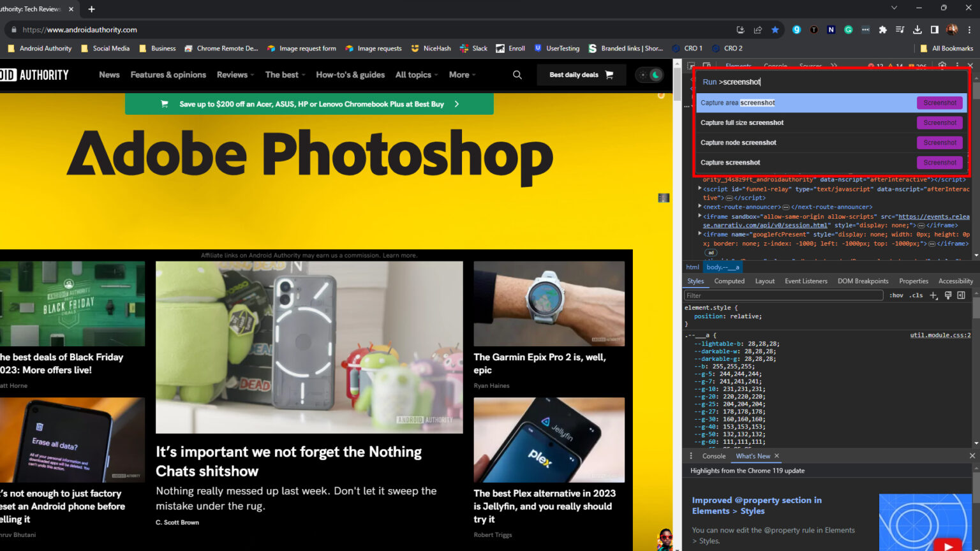980x551 pixels.
Task: Expand the funnel-relay script node
Action: tap(700, 189)
